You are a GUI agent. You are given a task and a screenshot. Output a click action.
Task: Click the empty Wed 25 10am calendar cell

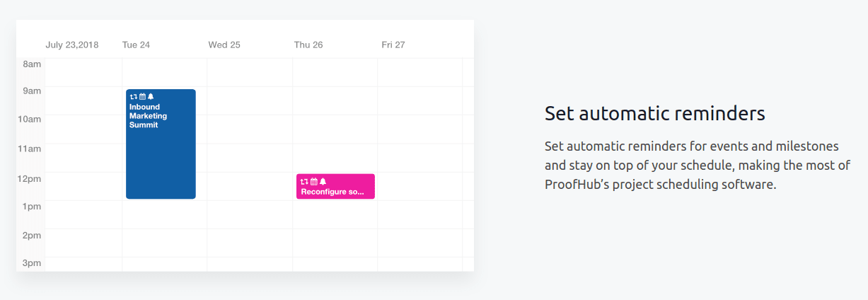pos(250,129)
